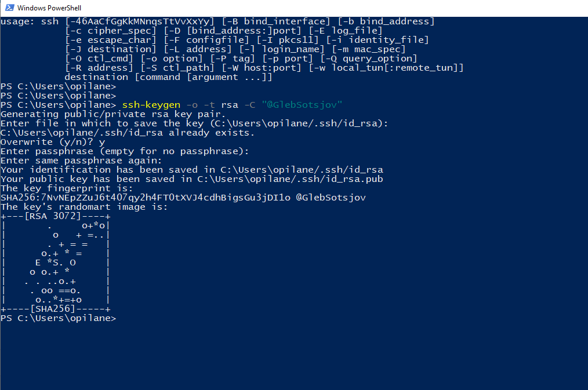Click the "The key fingerprint is:" line
This screenshot has width=588, height=390.
67,188
